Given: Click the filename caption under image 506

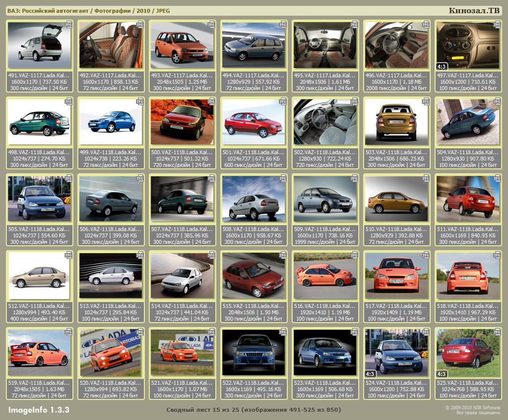Looking at the screenshot, I should 111,229.
